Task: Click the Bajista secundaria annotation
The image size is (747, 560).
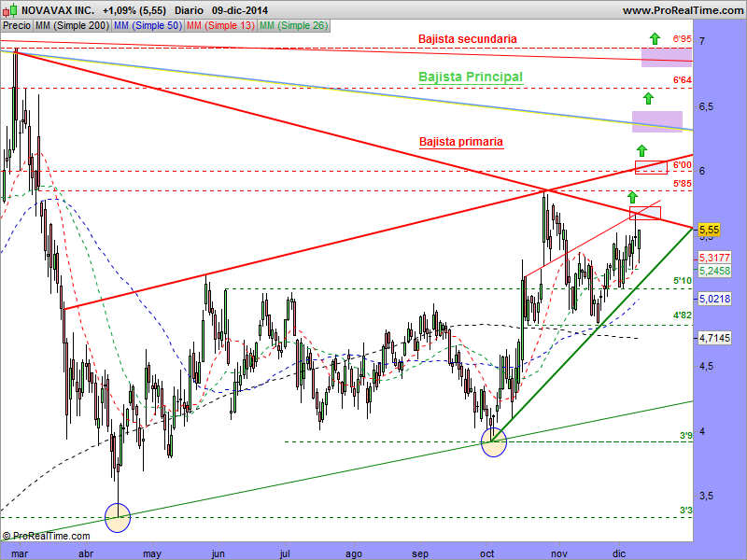Action: click(468, 39)
